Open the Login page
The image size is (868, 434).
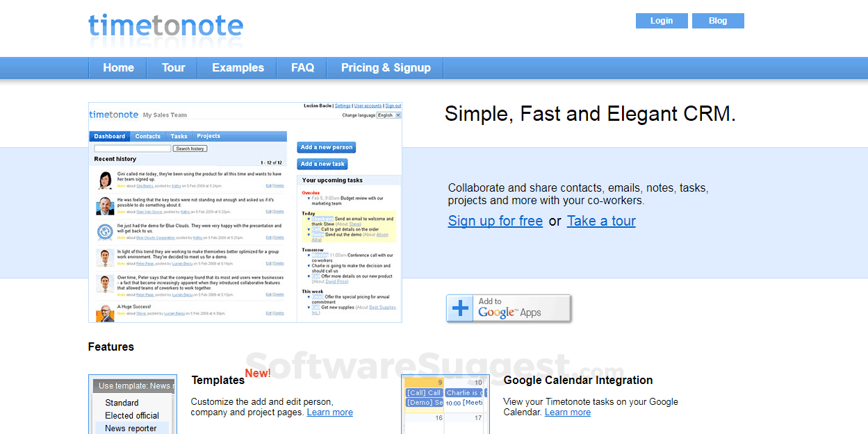(662, 21)
